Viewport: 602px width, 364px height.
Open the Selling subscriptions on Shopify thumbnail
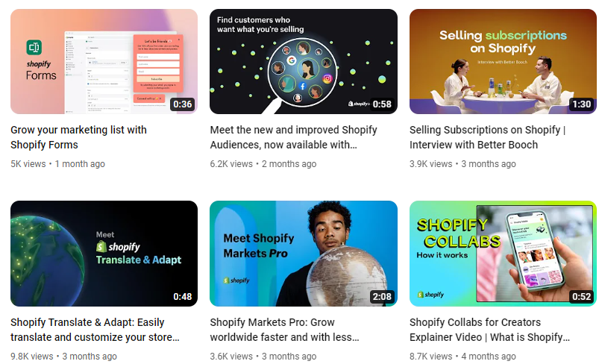click(503, 61)
